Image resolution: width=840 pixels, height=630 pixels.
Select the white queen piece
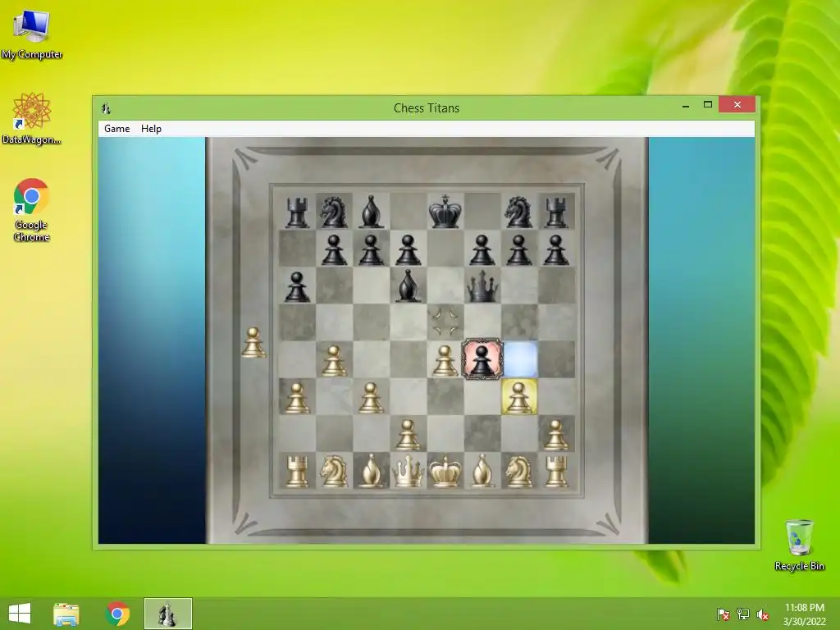pos(408,471)
